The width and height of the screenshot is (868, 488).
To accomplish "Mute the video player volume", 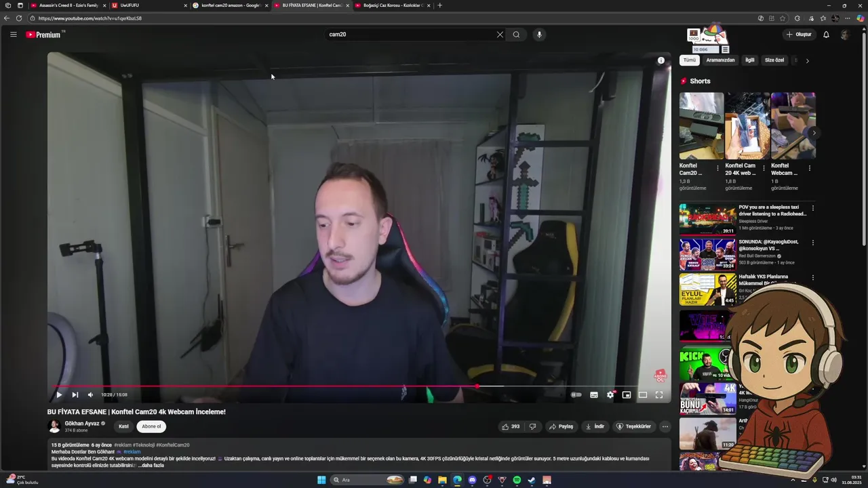I will (x=90, y=394).
